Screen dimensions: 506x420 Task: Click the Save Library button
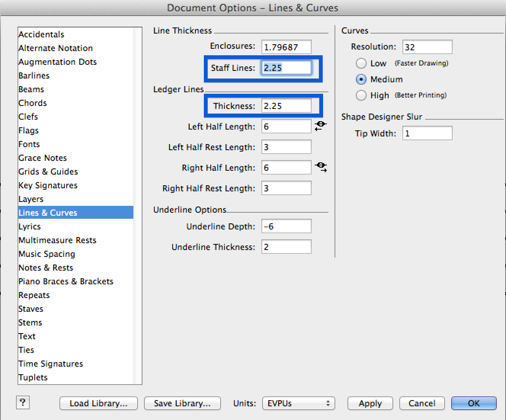pyautogui.click(x=182, y=403)
